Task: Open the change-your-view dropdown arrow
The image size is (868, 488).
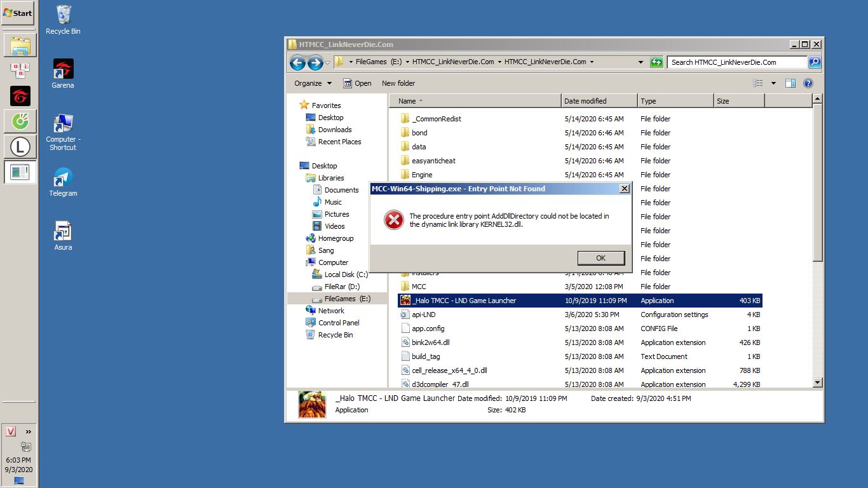Action: [x=773, y=83]
